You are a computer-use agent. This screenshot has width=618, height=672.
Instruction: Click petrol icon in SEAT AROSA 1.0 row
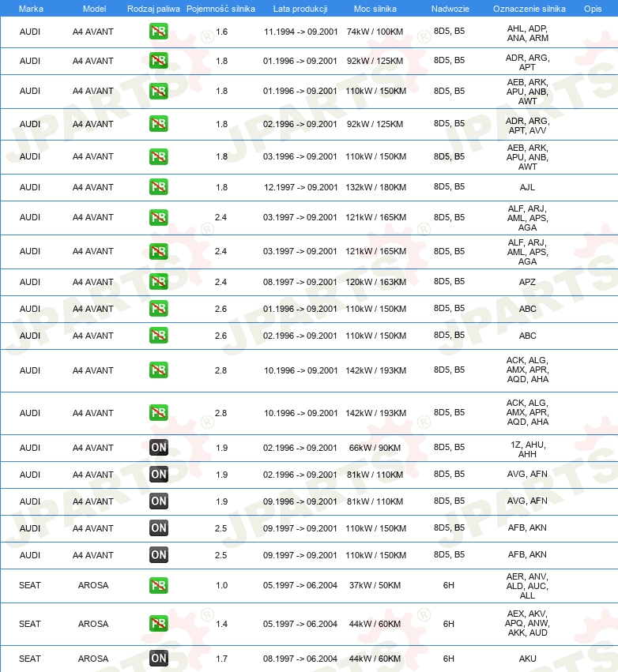(x=158, y=585)
